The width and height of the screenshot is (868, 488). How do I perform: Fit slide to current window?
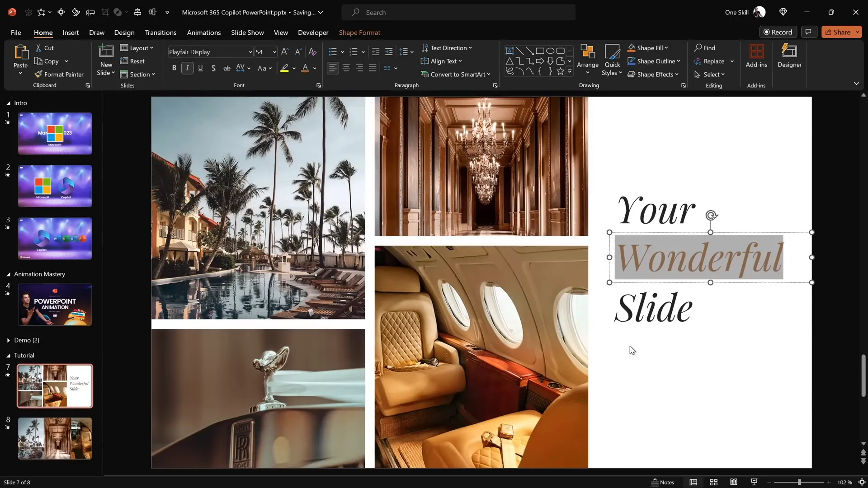click(862, 482)
